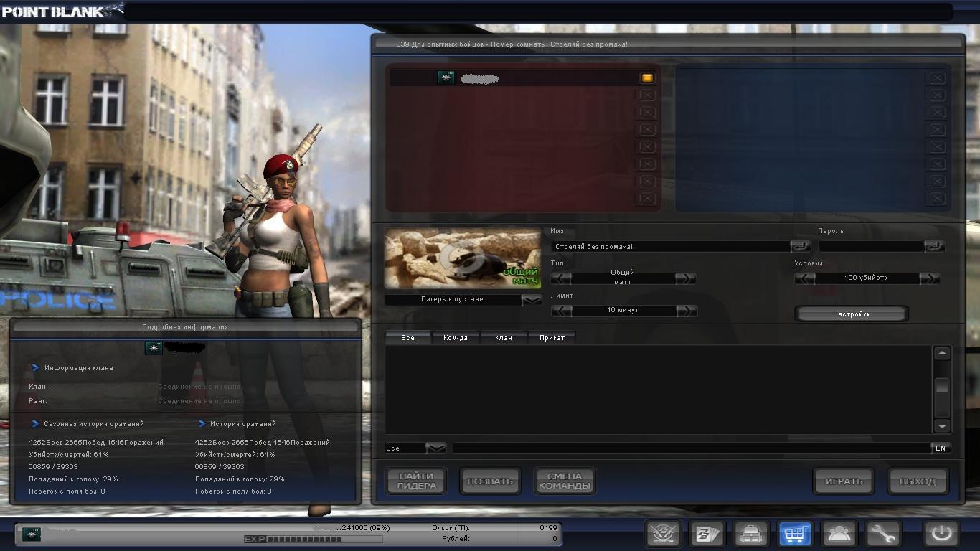Click the 'Настройки' button
The image size is (980, 551).
click(x=852, y=314)
